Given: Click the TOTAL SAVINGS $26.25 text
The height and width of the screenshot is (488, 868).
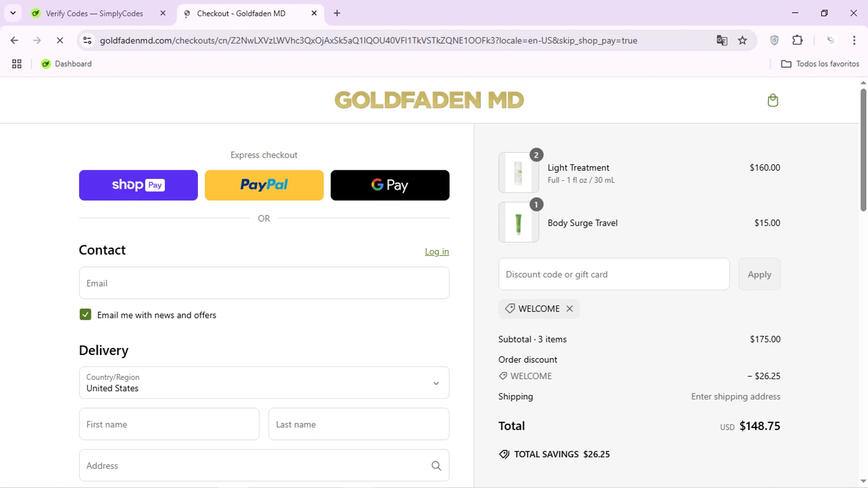Looking at the screenshot, I should (x=562, y=454).
